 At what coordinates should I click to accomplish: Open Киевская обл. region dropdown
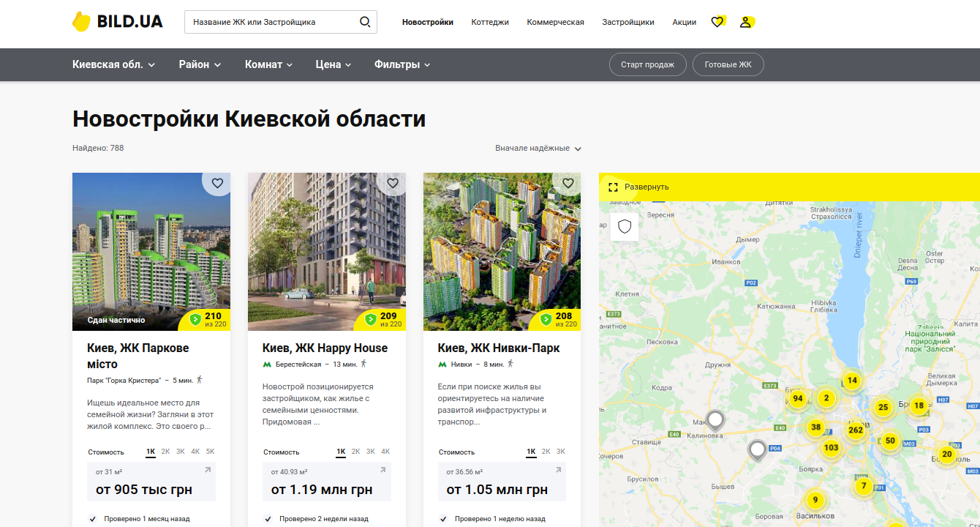pos(113,64)
